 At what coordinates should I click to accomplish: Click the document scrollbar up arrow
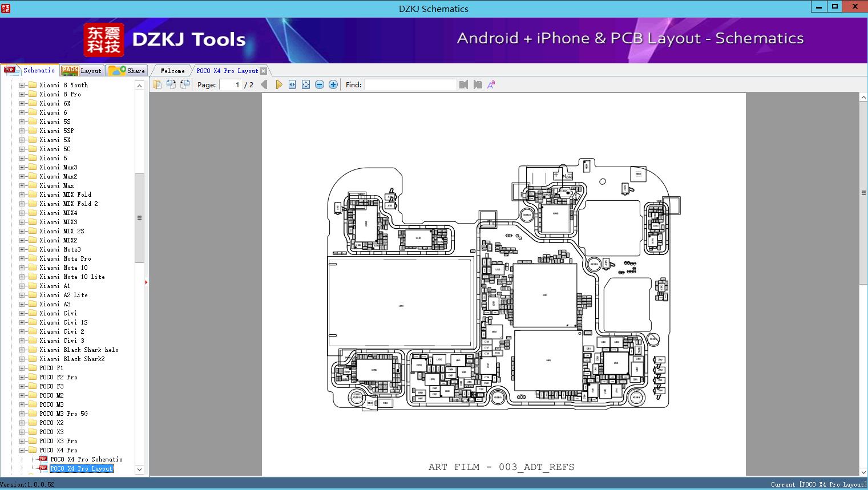click(x=863, y=98)
